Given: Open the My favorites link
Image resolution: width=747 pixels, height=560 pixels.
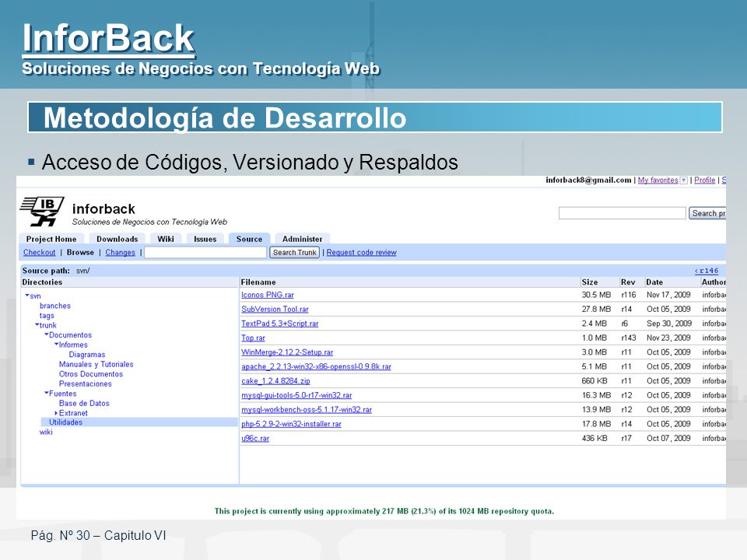Looking at the screenshot, I should point(658,180).
